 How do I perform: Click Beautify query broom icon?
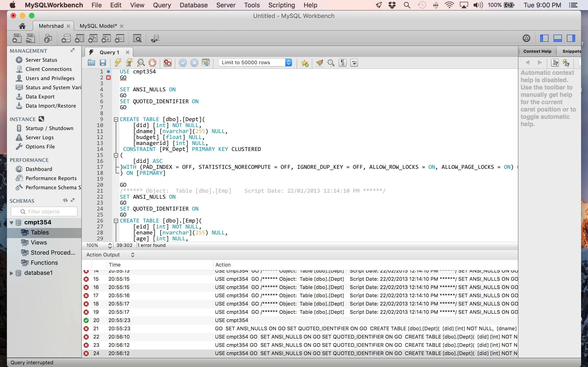pyautogui.click(x=319, y=63)
